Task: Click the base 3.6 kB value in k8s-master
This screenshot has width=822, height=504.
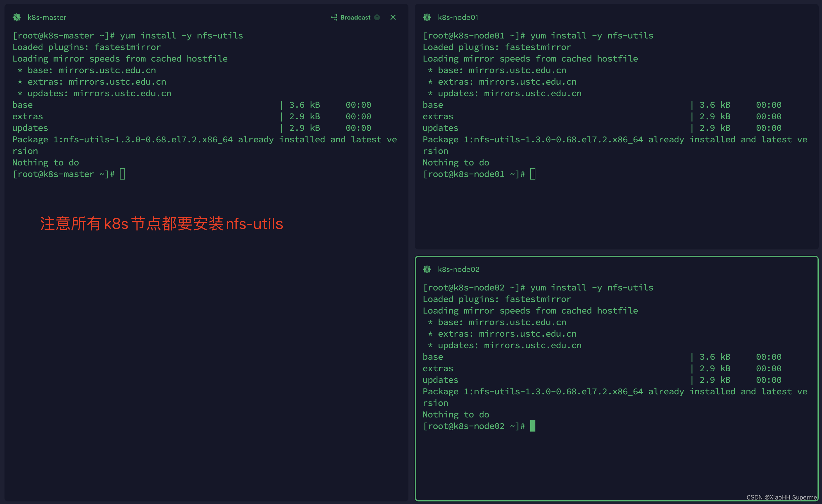Action: coord(304,105)
